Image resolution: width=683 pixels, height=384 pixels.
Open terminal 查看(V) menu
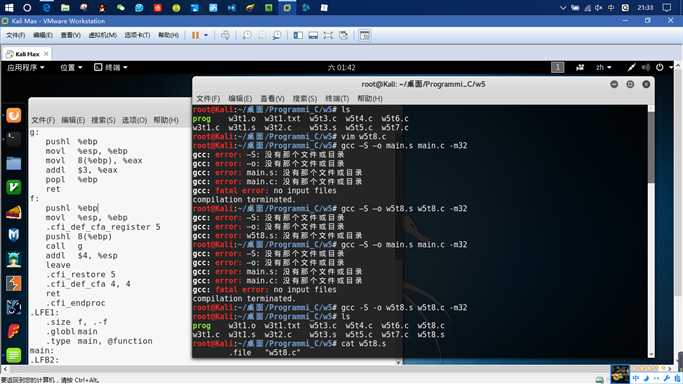click(x=272, y=99)
